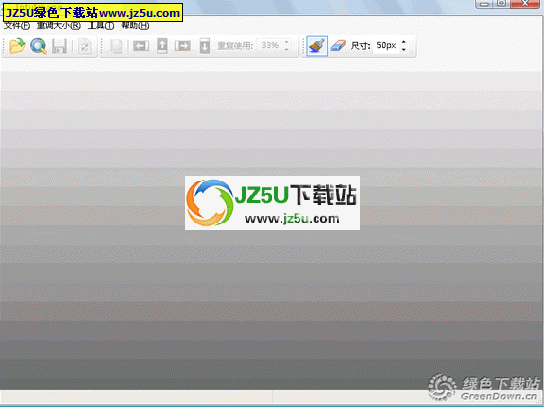Click the magnifier preview icon

[x=38, y=46]
